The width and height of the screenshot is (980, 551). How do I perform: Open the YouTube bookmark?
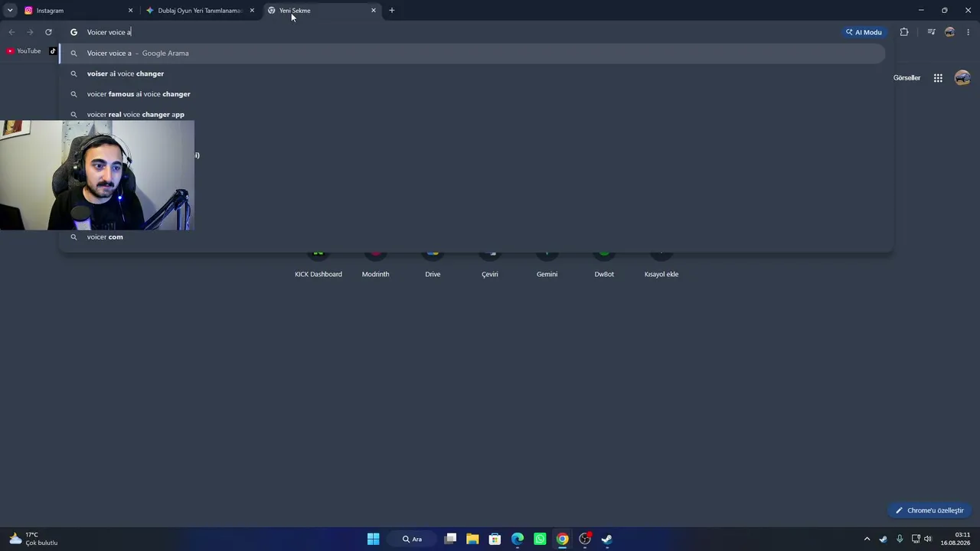[x=24, y=51]
